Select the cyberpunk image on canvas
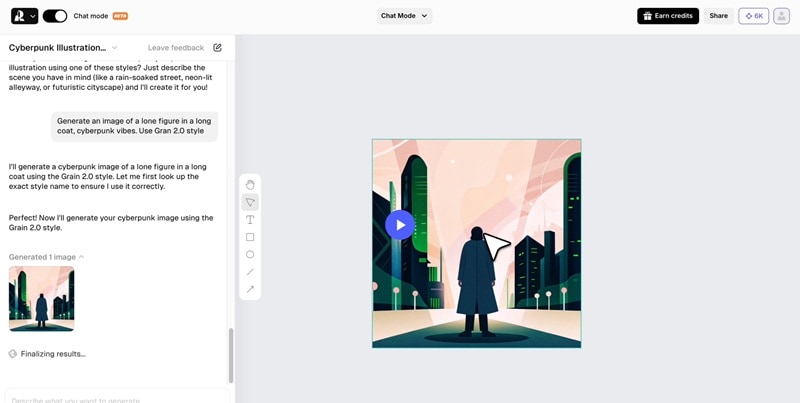The width and height of the screenshot is (800, 403). point(477,243)
